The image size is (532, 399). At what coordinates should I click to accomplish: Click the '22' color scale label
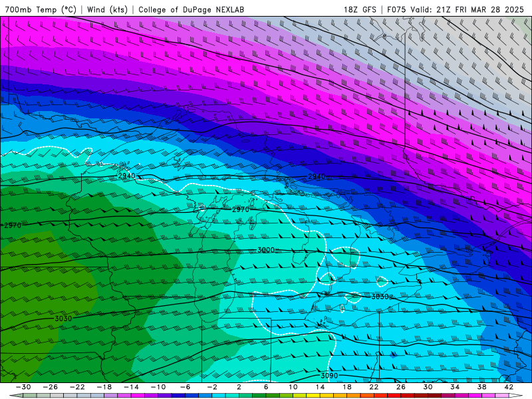pyautogui.click(x=374, y=387)
